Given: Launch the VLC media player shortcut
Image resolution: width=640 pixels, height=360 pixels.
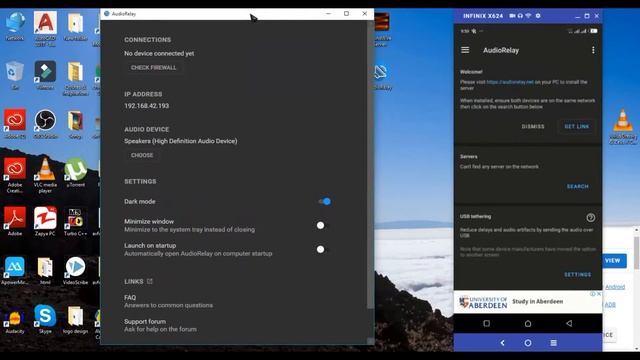Looking at the screenshot, I should pyautogui.click(x=45, y=176).
